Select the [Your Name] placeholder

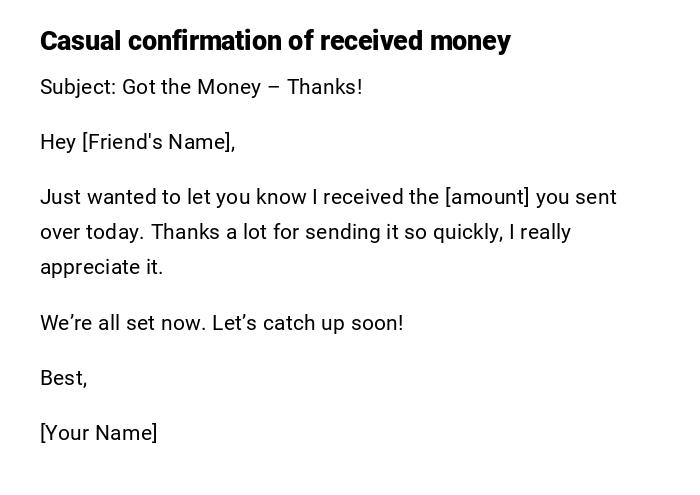pos(99,433)
